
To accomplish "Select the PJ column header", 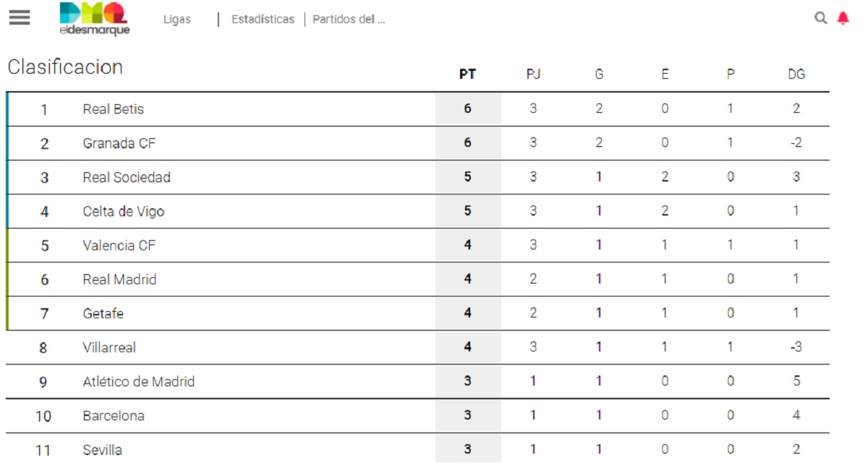I will (x=533, y=74).
